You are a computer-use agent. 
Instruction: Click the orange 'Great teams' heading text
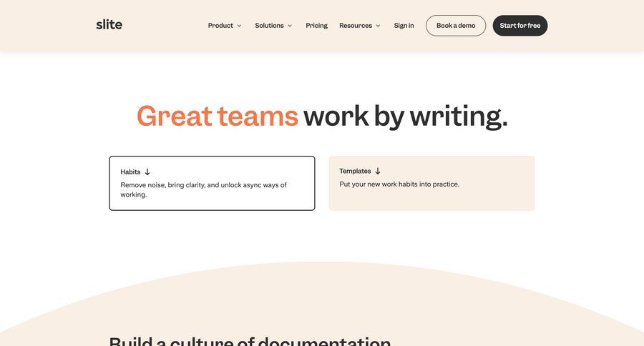click(217, 116)
